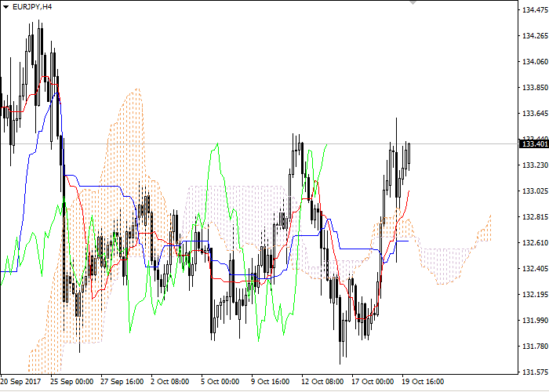The width and height of the screenshot is (549, 392).
Task: Click the 17 Oct 00:00 time label
Action: click(x=373, y=382)
